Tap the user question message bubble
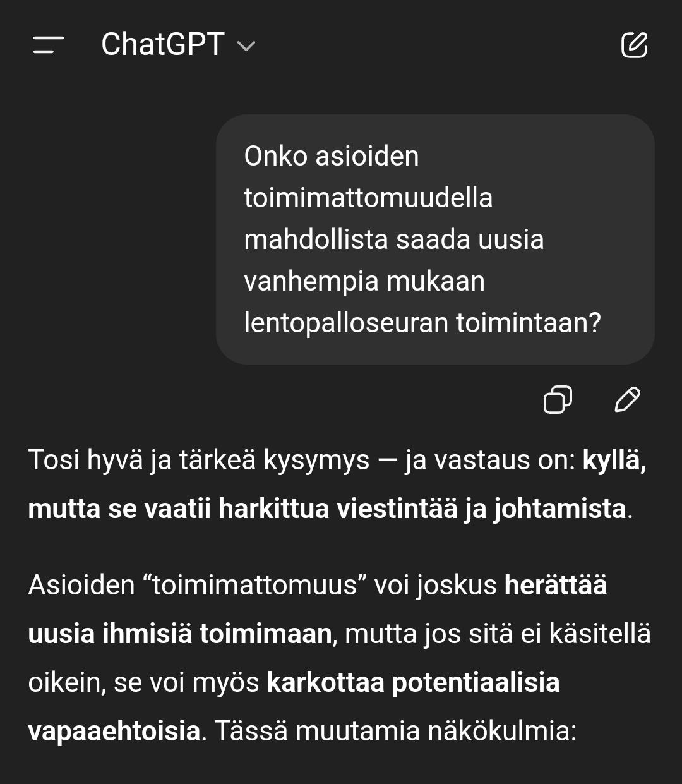682x784 pixels. point(434,239)
